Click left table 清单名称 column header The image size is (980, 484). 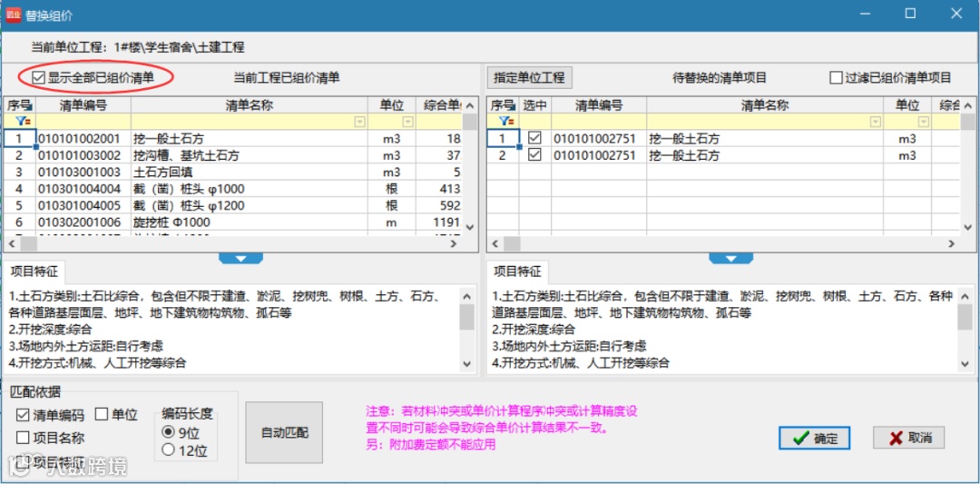click(x=250, y=104)
